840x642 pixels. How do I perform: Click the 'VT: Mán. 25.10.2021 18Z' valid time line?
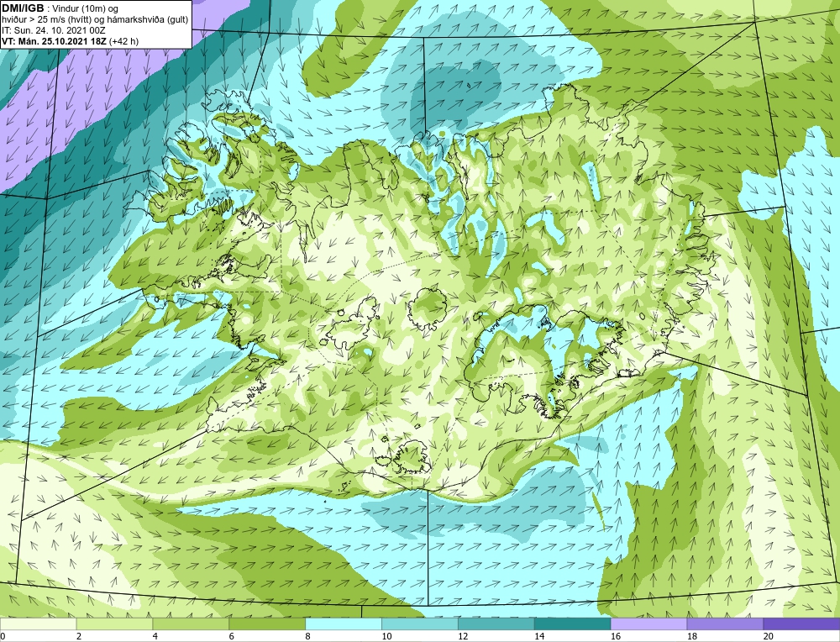71,41
